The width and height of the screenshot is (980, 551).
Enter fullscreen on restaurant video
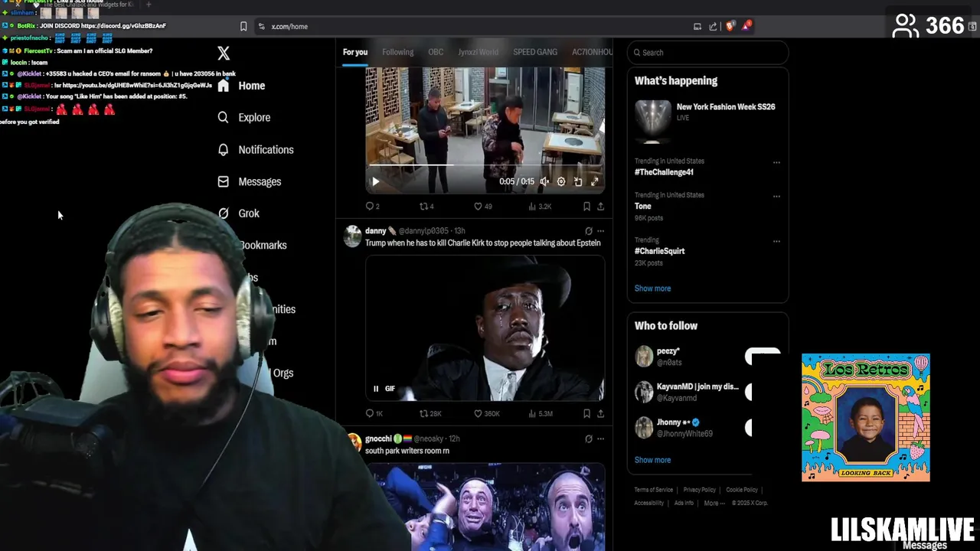594,182
